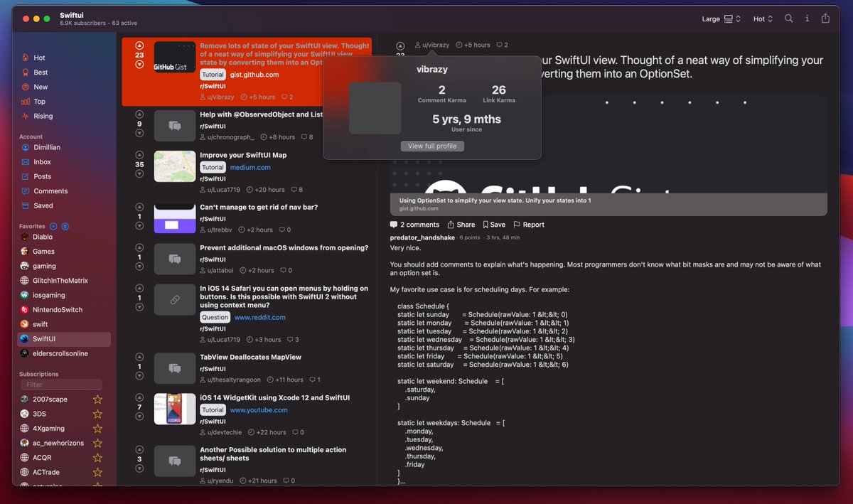Open the elderscrollsonline favorite subreddit
Image resolution: width=853 pixels, height=504 pixels.
[62, 353]
